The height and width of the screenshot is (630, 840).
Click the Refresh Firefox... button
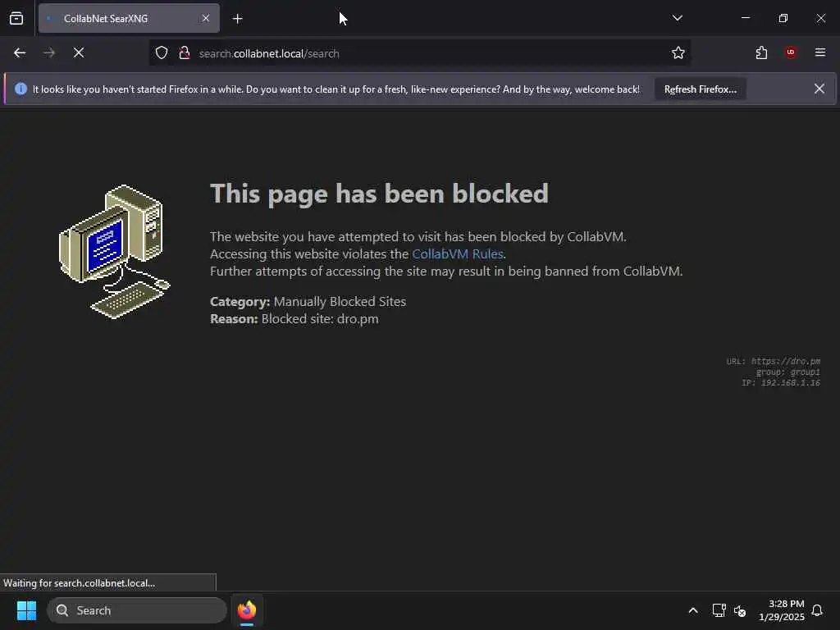(701, 89)
